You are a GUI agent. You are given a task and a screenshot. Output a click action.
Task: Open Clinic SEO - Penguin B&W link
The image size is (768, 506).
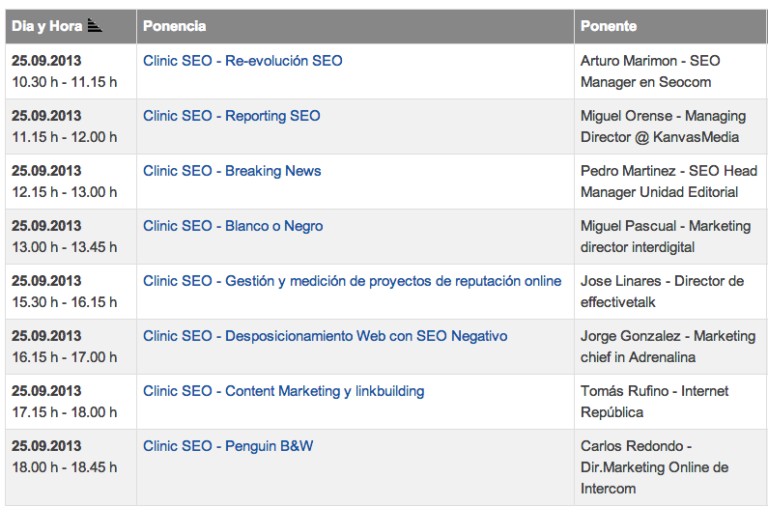tap(228, 446)
